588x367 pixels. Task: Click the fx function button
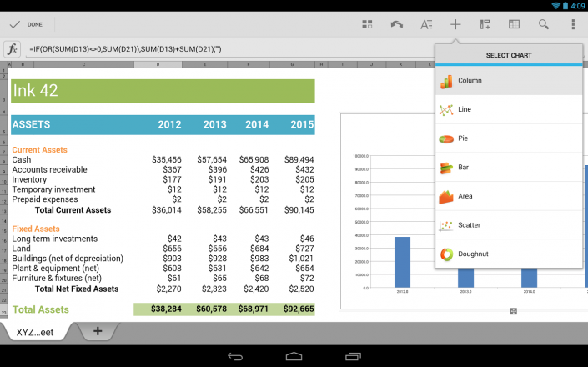[13, 49]
